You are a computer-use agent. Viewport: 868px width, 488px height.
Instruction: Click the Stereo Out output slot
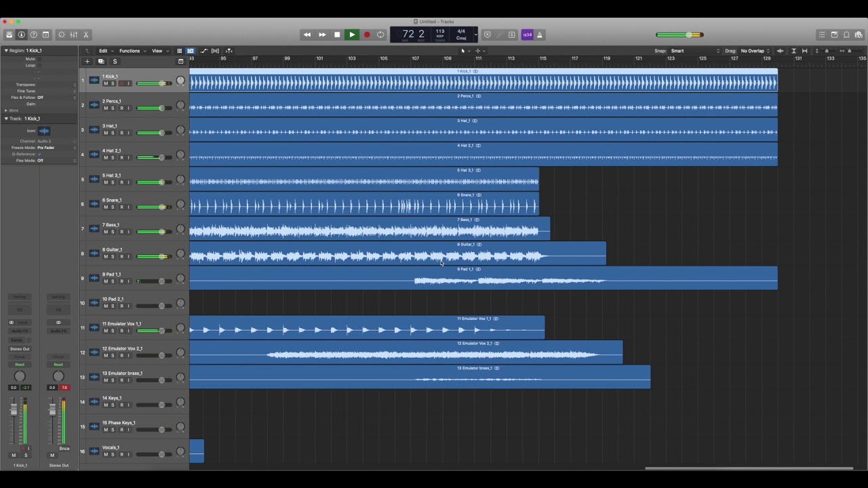(x=20, y=349)
